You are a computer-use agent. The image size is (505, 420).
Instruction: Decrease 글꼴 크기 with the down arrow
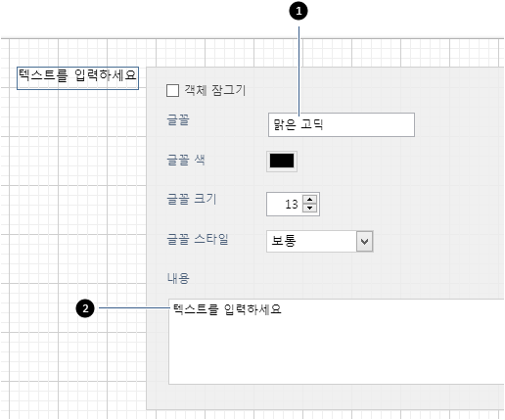[x=309, y=208]
